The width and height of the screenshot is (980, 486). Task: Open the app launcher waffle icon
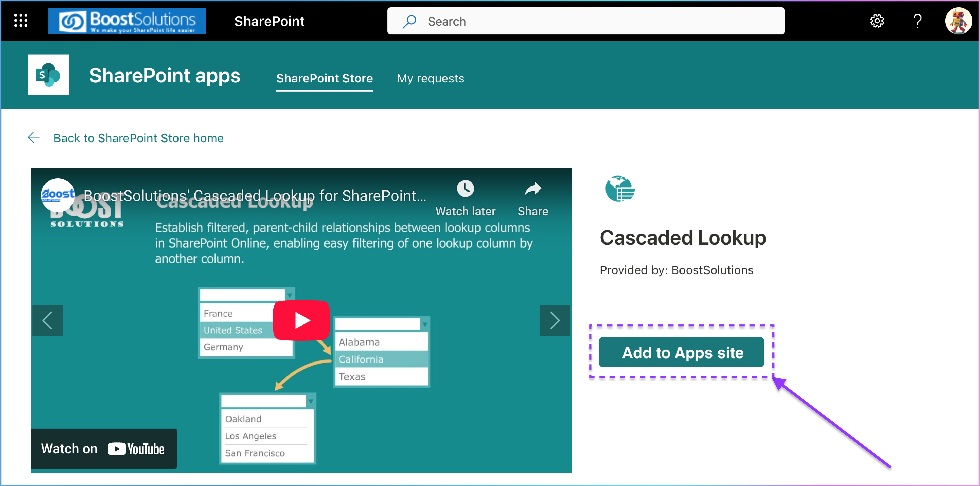click(x=21, y=21)
